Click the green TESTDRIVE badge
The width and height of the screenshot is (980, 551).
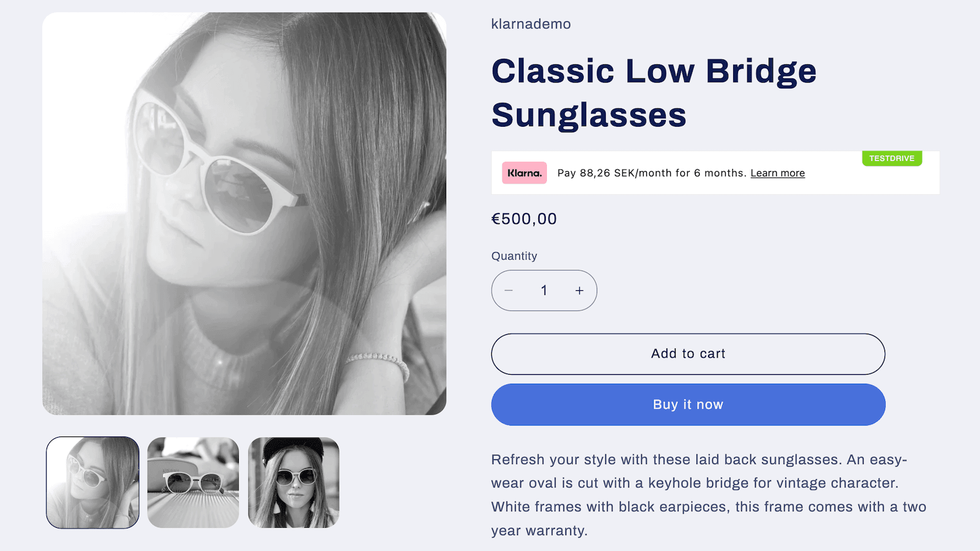point(892,158)
